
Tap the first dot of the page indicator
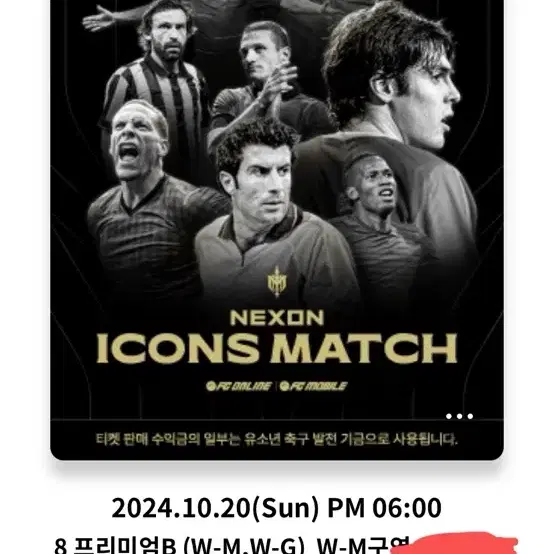pyautogui.click(x=449, y=416)
